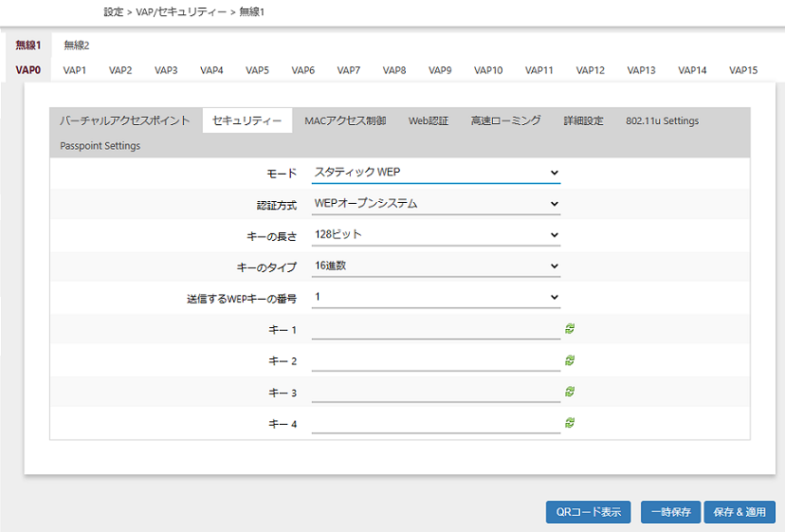Click the green refresh icon beside キー 1
The width and height of the screenshot is (785, 532).
click(x=571, y=329)
